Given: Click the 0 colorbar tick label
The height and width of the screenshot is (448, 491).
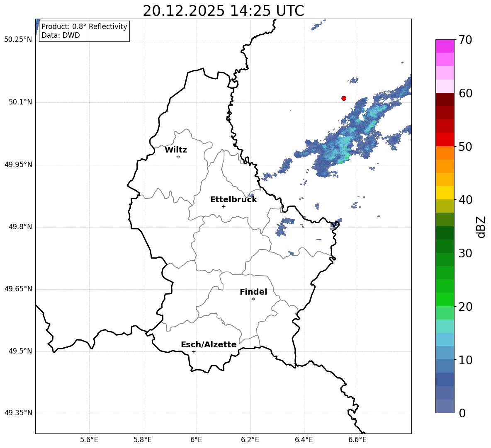Looking at the screenshot, I should coord(462,413).
